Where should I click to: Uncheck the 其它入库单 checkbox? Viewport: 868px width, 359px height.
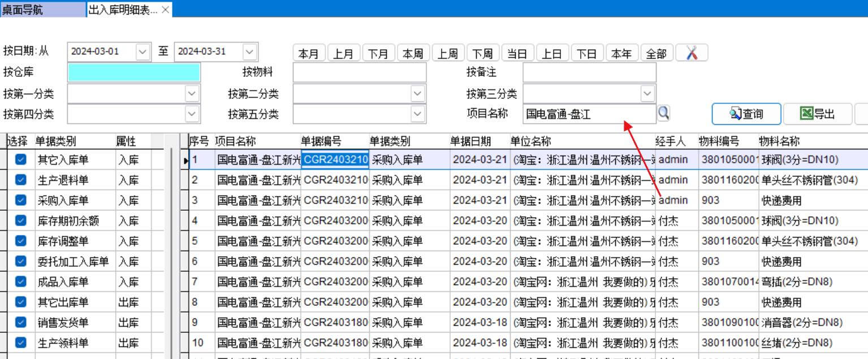[x=21, y=160]
